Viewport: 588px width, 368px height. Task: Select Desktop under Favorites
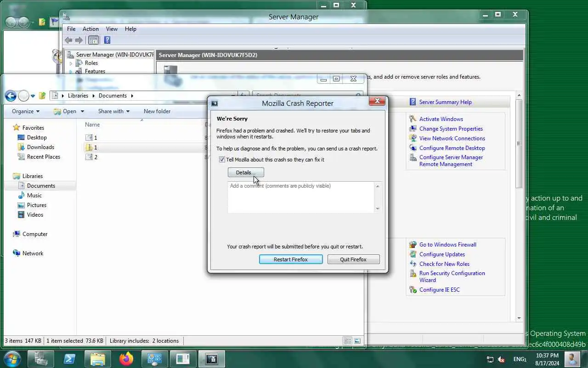point(37,138)
